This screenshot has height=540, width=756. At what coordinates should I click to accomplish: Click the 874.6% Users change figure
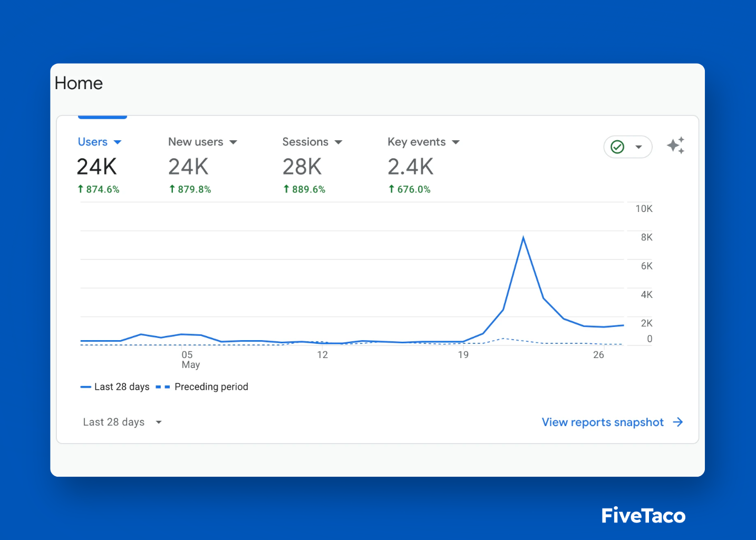coord(99,189)
